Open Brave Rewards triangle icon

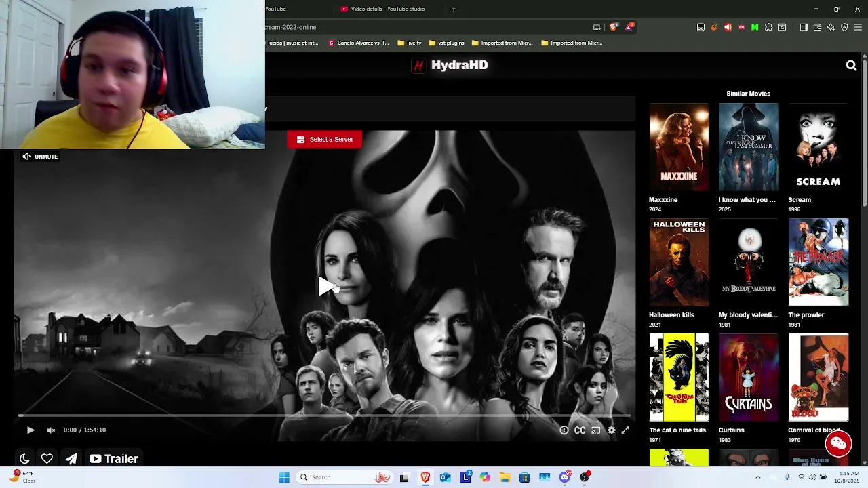pos(630,27)
